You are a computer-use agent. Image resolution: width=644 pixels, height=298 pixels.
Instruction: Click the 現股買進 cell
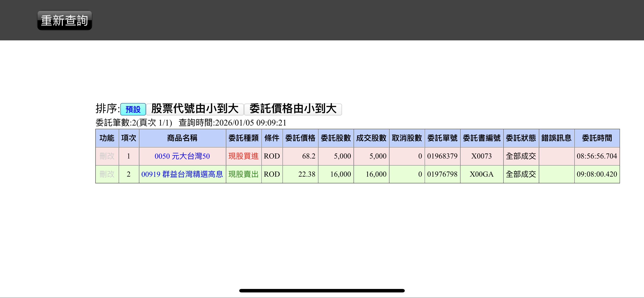pyautogui.click(x=243, y=156)
